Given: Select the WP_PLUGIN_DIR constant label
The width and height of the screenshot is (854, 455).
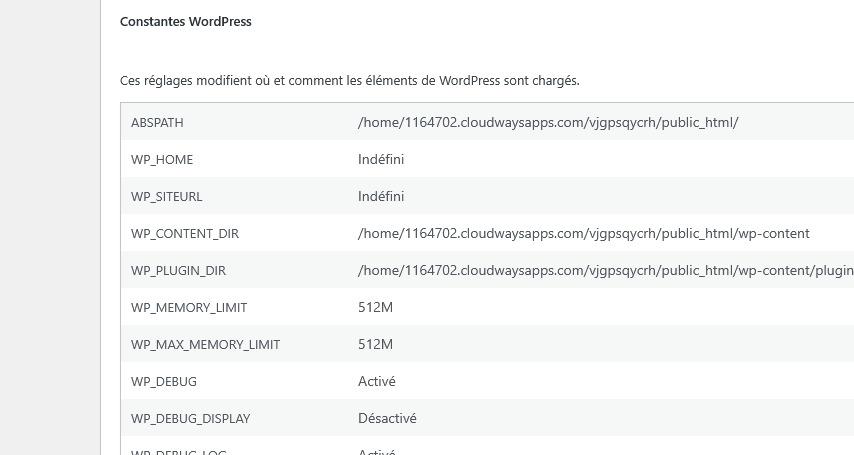Looking at the screenshot, I should (180, 271).
